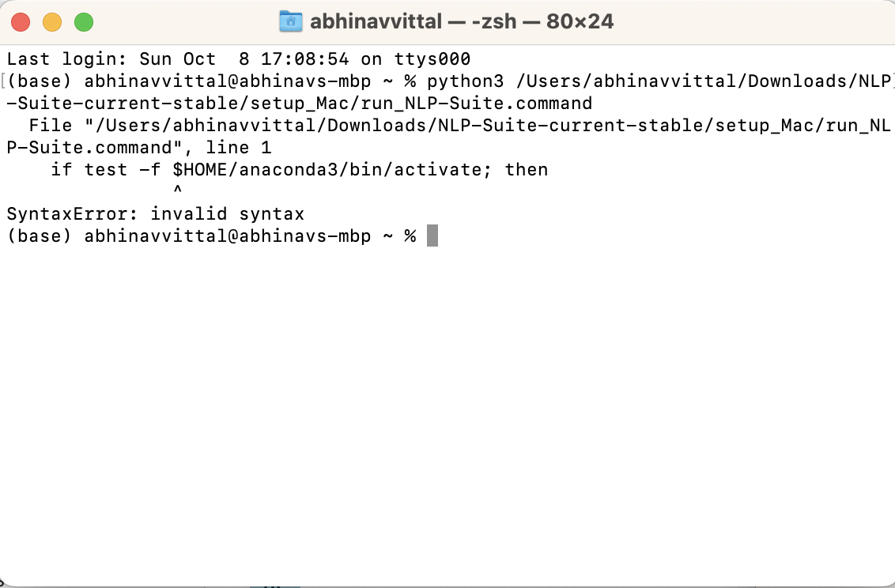Click the right-edge scrollbar area
The image size is (895, 588).
coord(890,316)
